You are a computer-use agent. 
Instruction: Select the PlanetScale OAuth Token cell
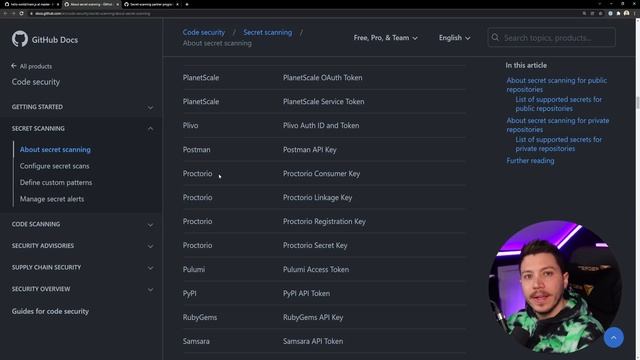coord(322,78)
